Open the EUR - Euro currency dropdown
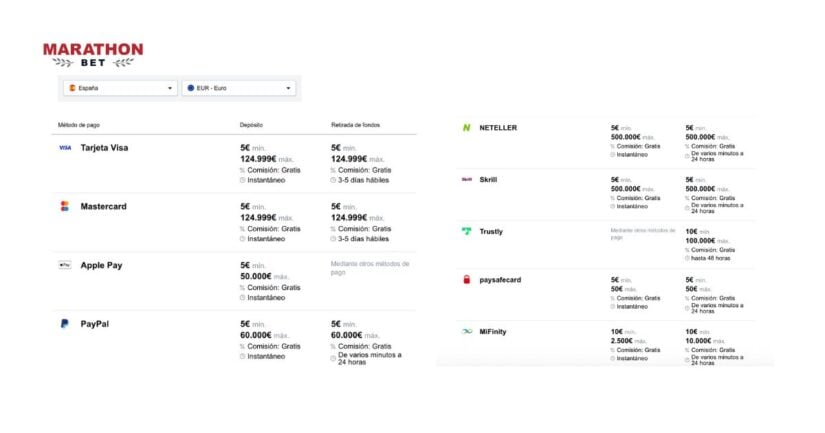825x433 pixels. 240,88
